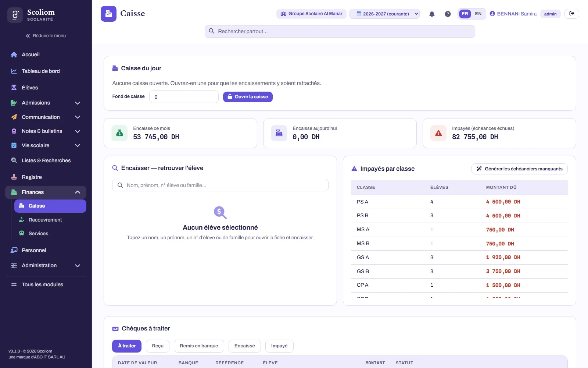Click Ouvrir la caisse button
The height and width of the screenshot is (368, 588).
point(248,97)
